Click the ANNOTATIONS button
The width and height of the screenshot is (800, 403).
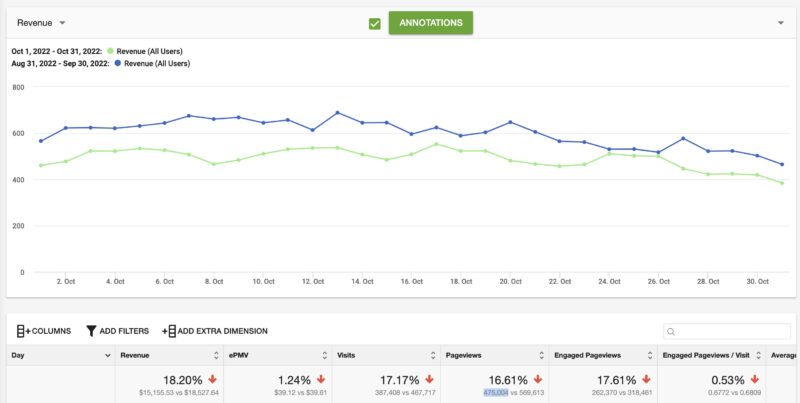tap(430, 23)
